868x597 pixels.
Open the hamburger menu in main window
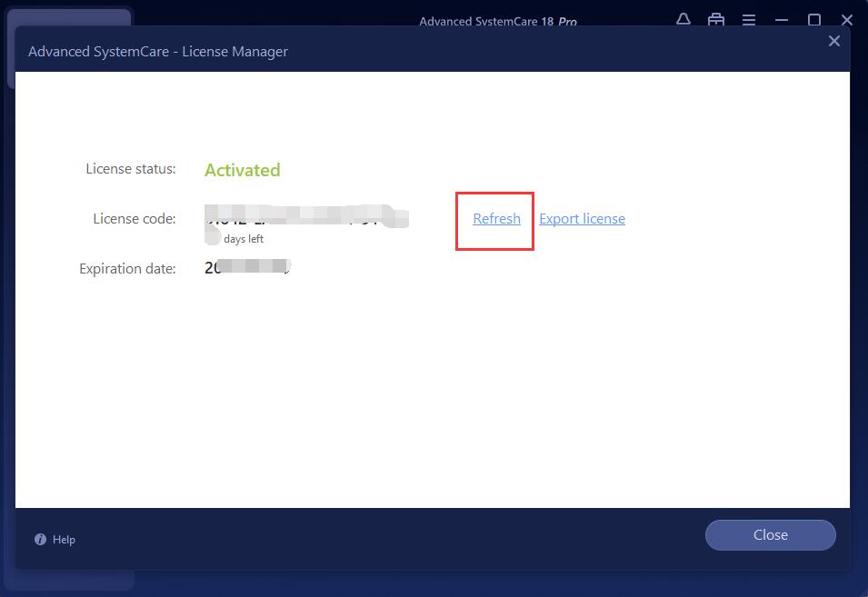coord(748,20)
